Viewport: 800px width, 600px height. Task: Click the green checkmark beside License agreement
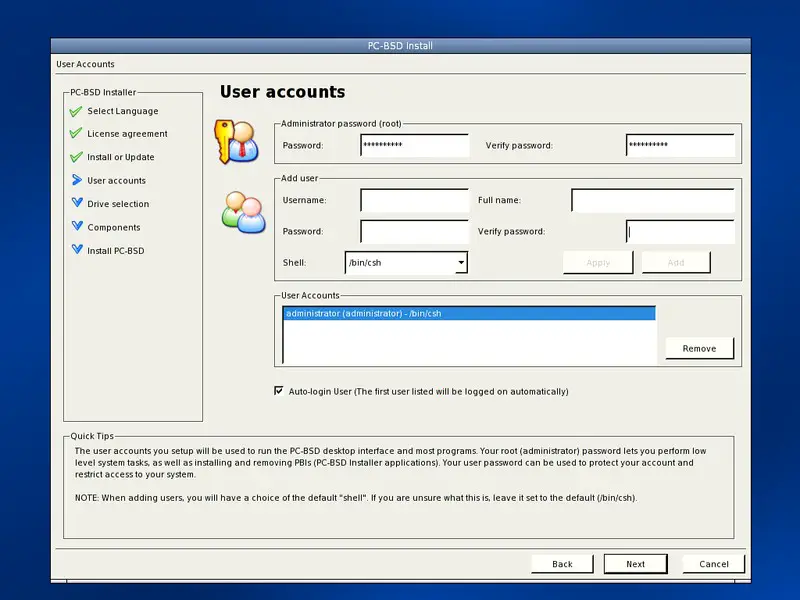pos(75,134)
